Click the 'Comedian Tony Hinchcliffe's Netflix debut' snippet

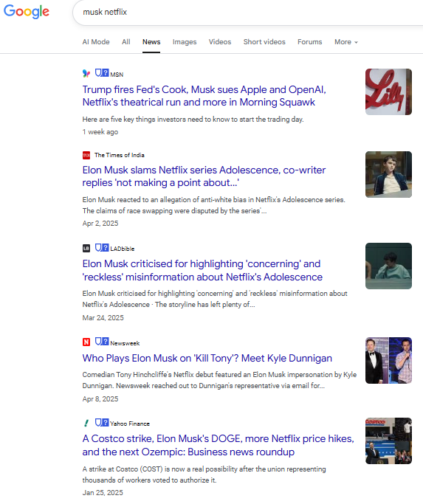point(219,380)
